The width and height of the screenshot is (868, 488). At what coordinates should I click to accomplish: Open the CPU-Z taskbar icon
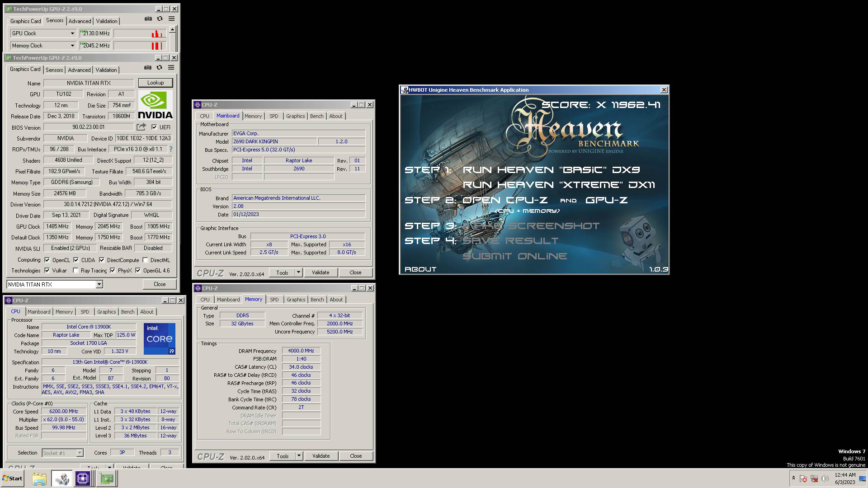pyautogui.click(x=83, y=479)
